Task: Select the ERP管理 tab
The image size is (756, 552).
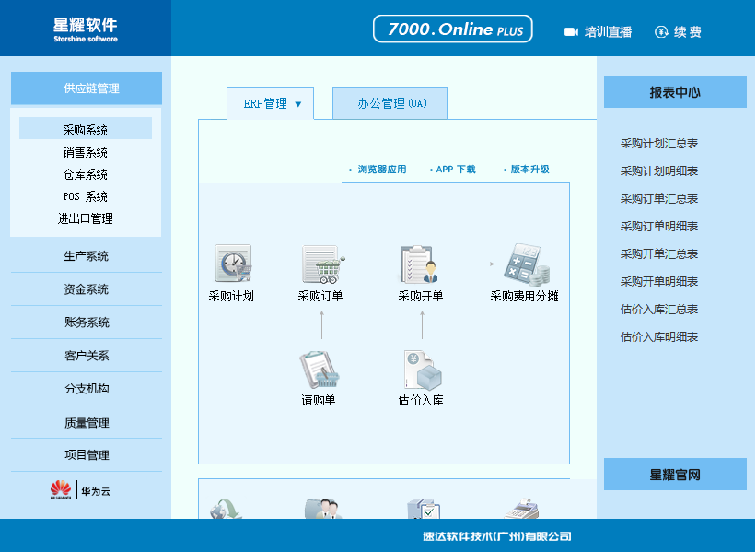Action: (x=270, y=103)
